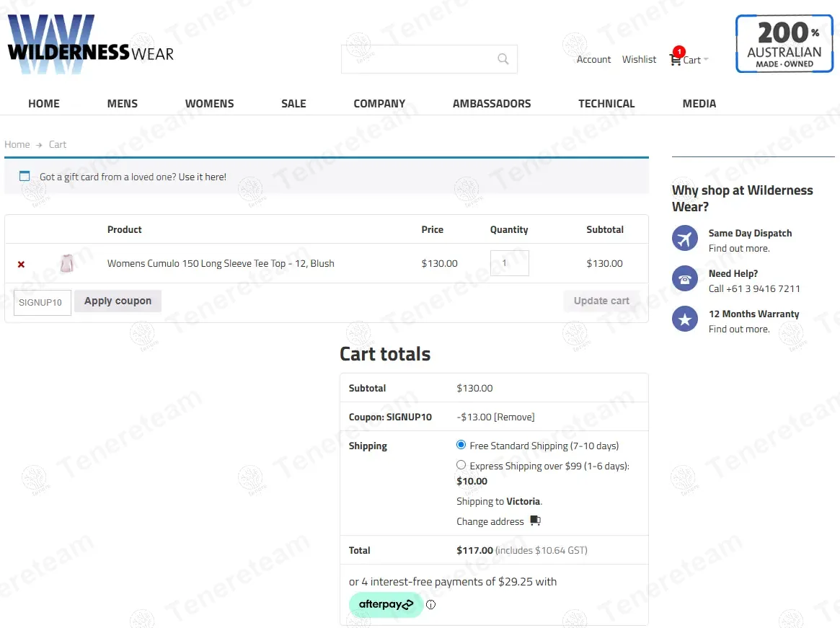Go to the SALE menu item
This screenshot has width=840, height=628.
tap(293, 104)
